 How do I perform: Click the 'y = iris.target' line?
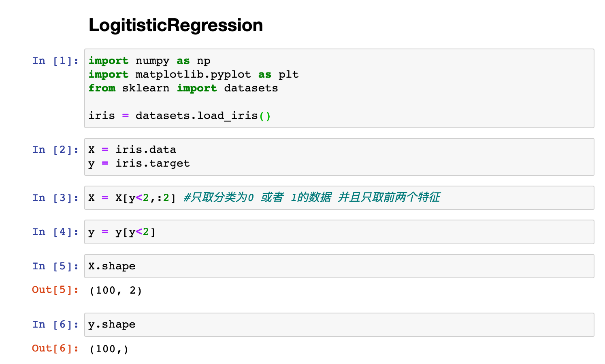pyautogui.click(x=139, y=163)
